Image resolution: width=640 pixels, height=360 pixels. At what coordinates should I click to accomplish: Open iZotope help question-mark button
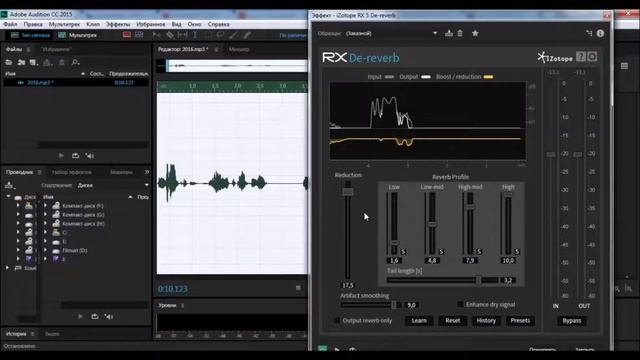pos(580,56)
